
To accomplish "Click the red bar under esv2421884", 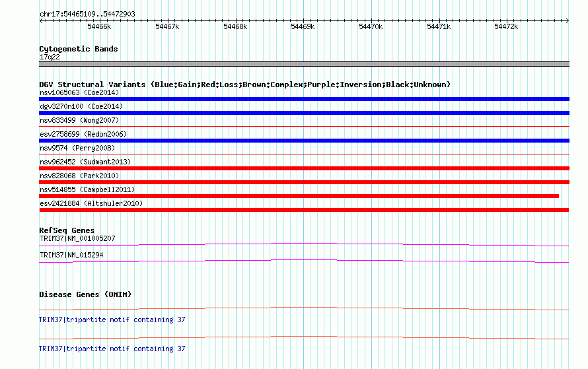I will (304, 210).
